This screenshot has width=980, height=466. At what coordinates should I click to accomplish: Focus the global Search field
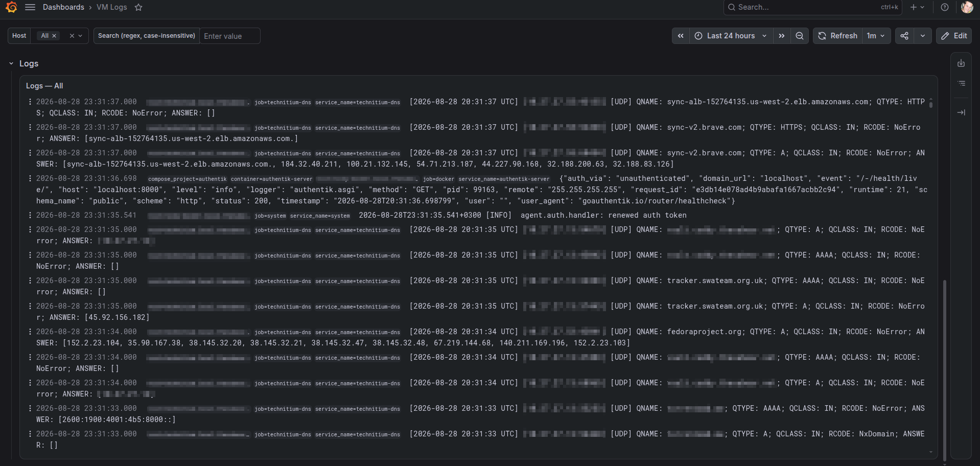812,7
